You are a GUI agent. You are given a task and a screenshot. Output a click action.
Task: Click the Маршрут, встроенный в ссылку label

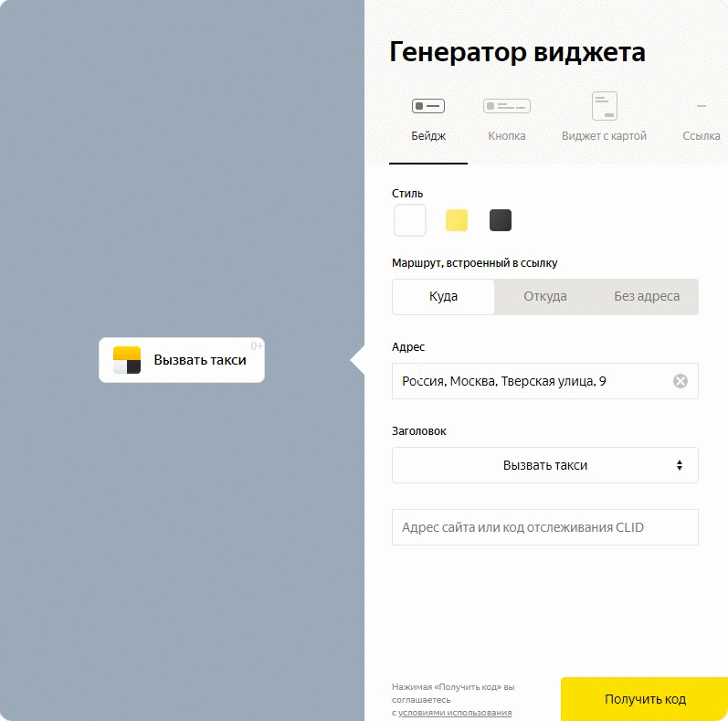[x=474, y=263]
